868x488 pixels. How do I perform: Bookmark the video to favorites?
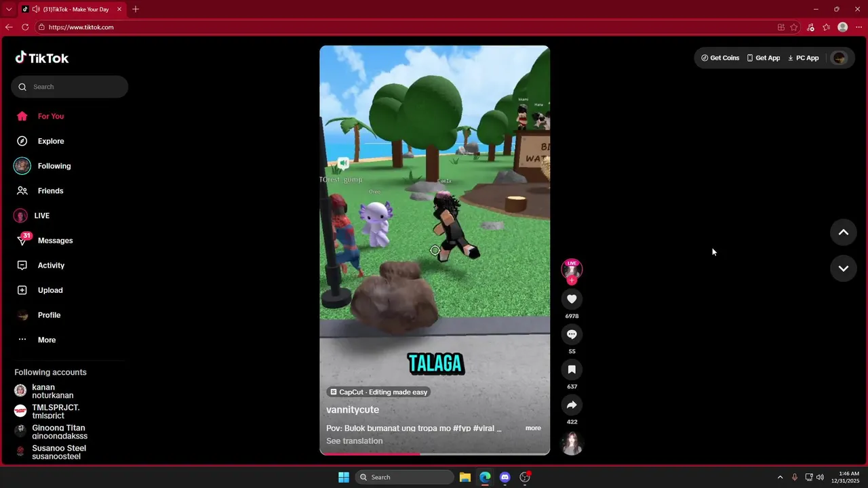[572, 369]
